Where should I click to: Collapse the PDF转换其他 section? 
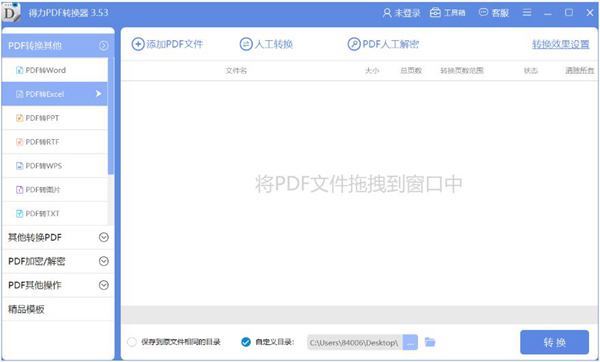pos(103,46)
